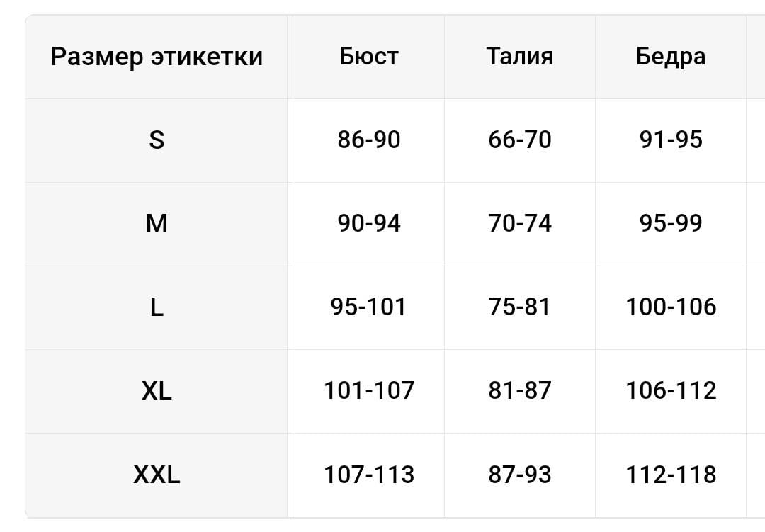Select hips value 95-99
The width and height of the screenshot is (765, 532).
[x=670, y=224]
